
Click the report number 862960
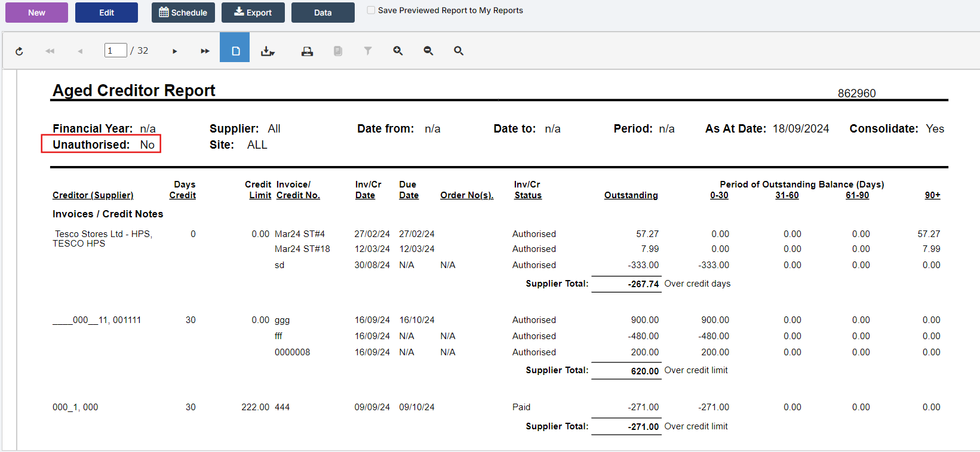856,93
